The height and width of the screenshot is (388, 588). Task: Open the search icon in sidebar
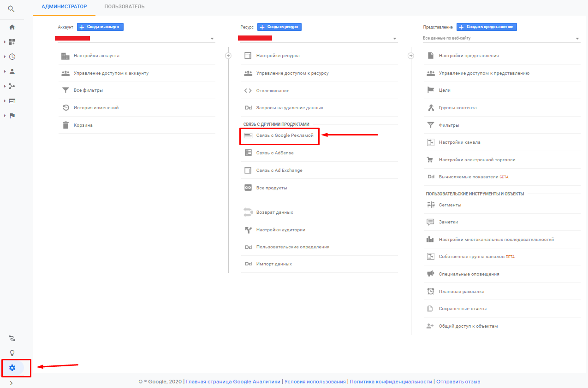(x=12, y=9)
